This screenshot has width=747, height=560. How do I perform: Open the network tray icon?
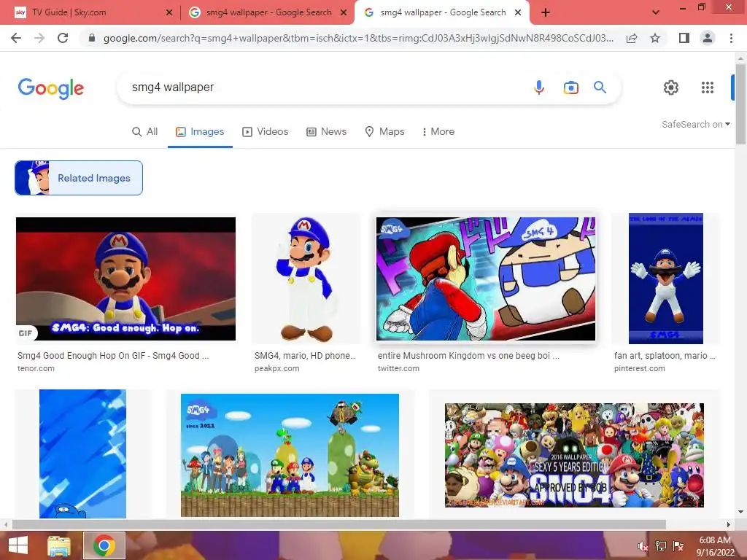(x=661, y=546)
